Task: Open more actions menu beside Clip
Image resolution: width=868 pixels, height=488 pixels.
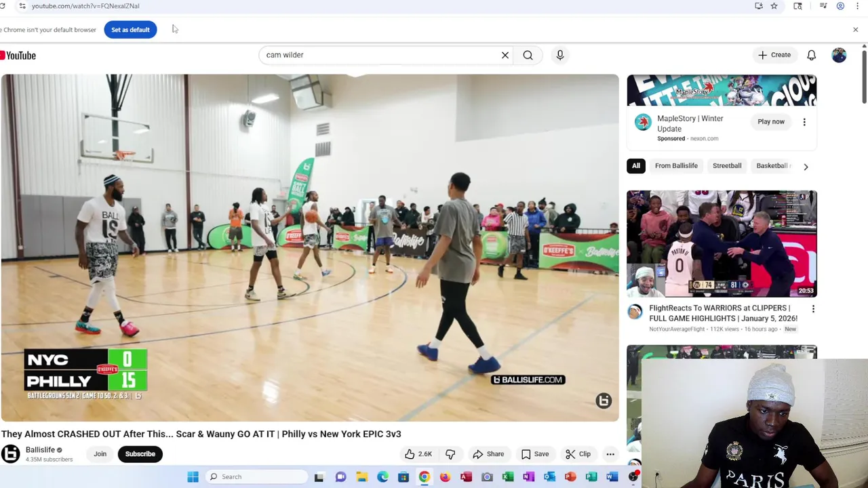Action: [x=610, y=454]
